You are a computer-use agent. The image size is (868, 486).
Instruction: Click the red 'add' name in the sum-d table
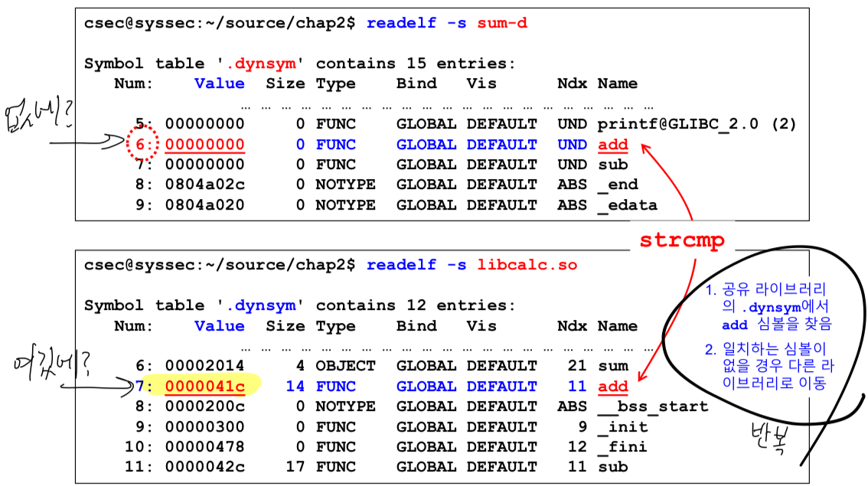coord(613,145)
